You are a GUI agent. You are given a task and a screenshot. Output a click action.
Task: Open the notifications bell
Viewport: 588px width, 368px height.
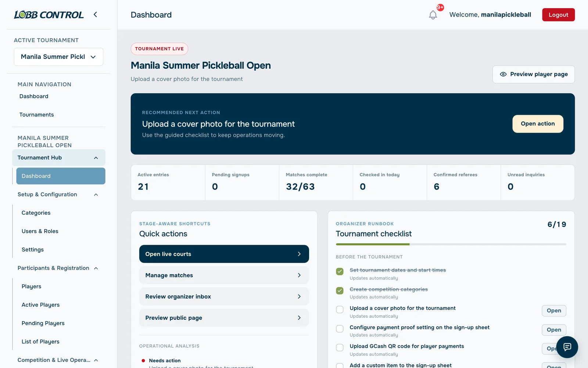[433, 15]
